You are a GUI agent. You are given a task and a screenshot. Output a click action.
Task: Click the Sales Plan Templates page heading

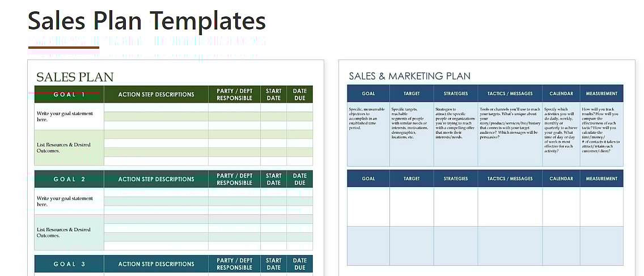[x=147, y=22]
